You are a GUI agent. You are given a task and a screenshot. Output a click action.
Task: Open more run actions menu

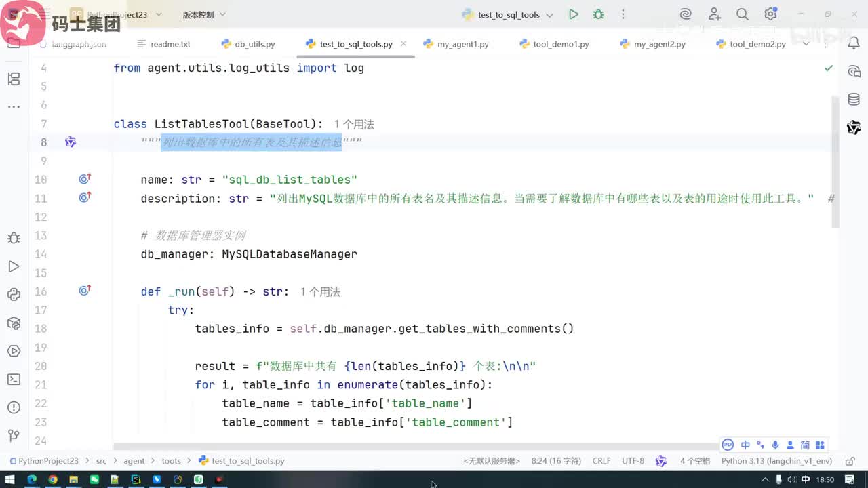pyautogui.click(x=623, y=14)
